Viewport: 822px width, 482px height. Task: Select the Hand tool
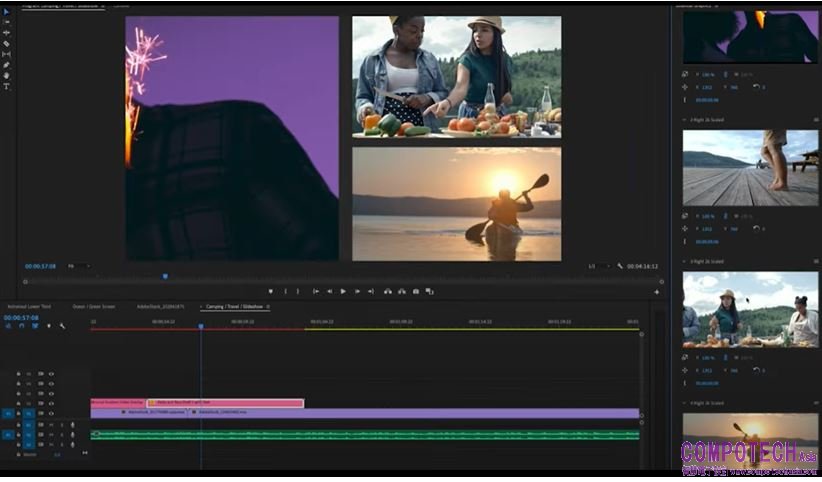(6, 76)
